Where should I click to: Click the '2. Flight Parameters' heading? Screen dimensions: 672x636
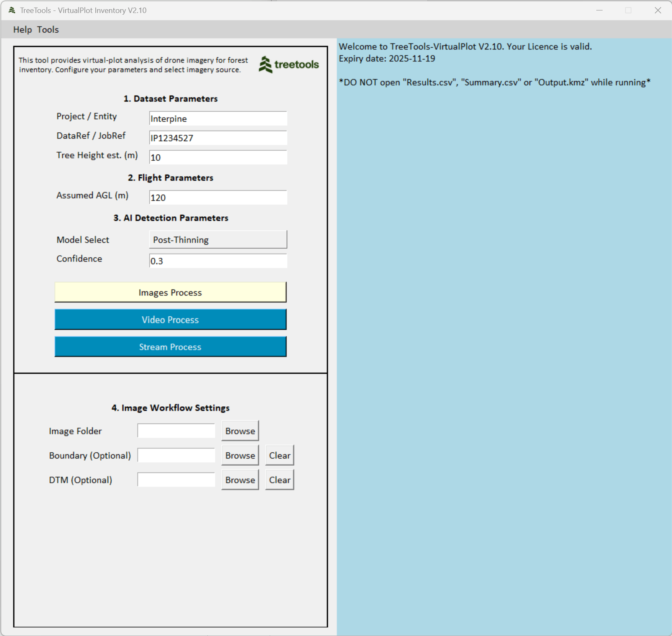pyautogui.click(x=171, y=178)
